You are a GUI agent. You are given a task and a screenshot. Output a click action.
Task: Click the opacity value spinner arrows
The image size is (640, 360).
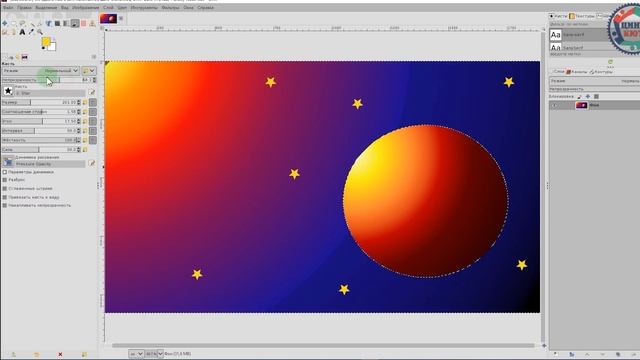click(x=94, y=80)
